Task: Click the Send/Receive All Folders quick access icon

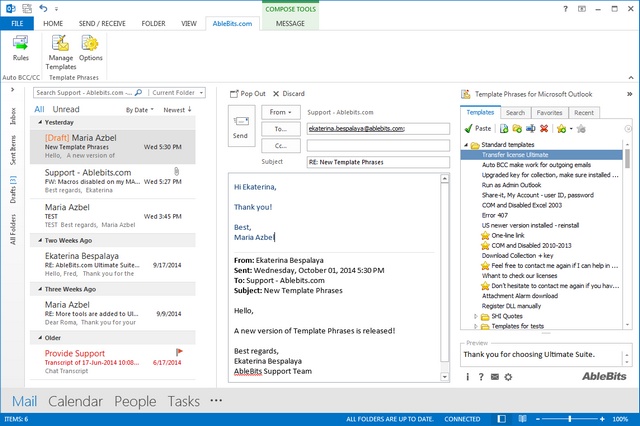Action: tap(27, 8)
